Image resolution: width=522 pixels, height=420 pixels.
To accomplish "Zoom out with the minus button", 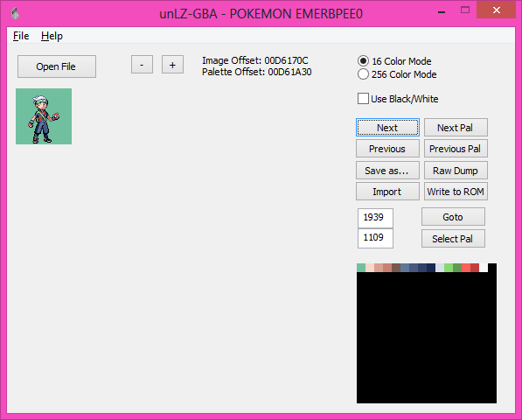I will click(142, 64).
